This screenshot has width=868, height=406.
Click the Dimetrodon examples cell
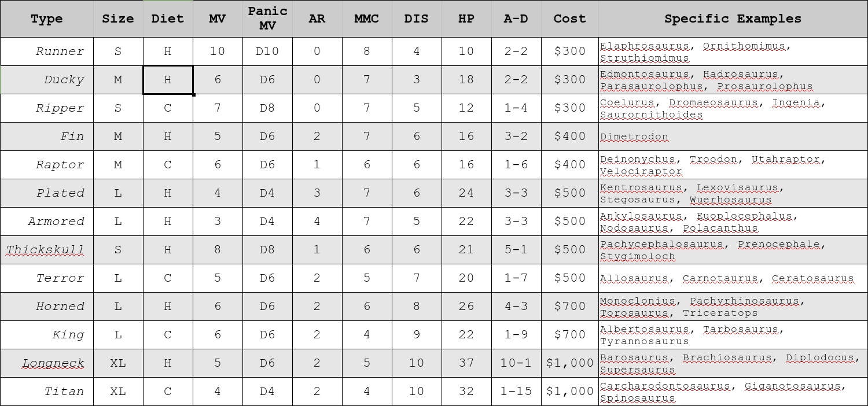point(733,136)
